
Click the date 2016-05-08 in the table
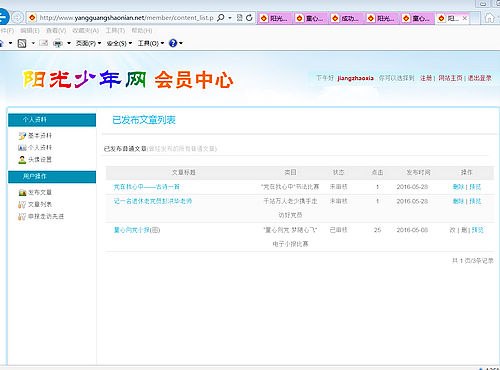tap(412, 230)
